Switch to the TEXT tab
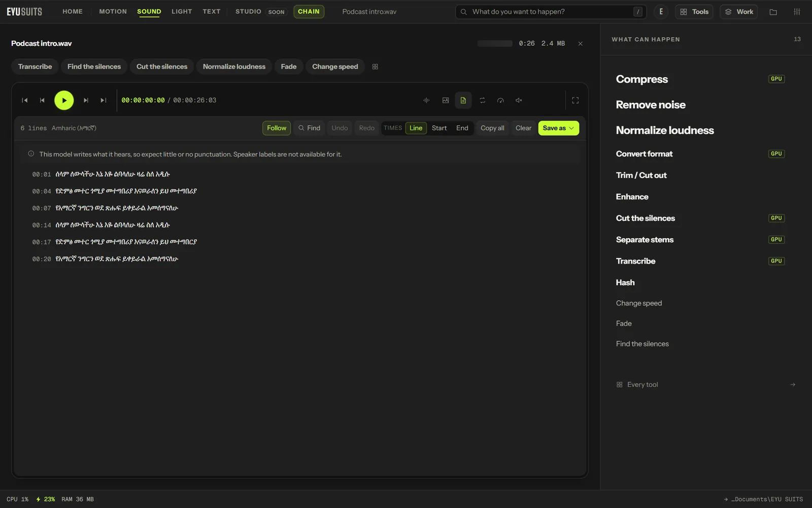Viewport: 812px width, 508px height. pyautogui.click(x=212, y=12)
